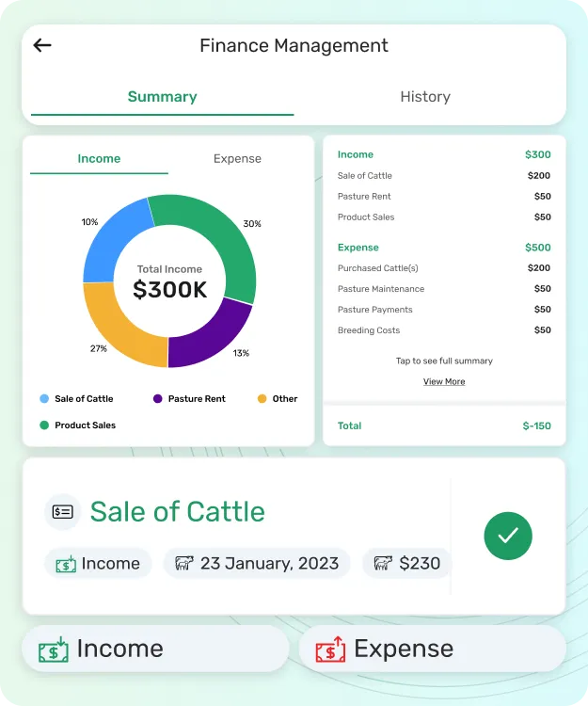Click the View More link
This screenshot has width=588, height=706.
coord(444,381)
